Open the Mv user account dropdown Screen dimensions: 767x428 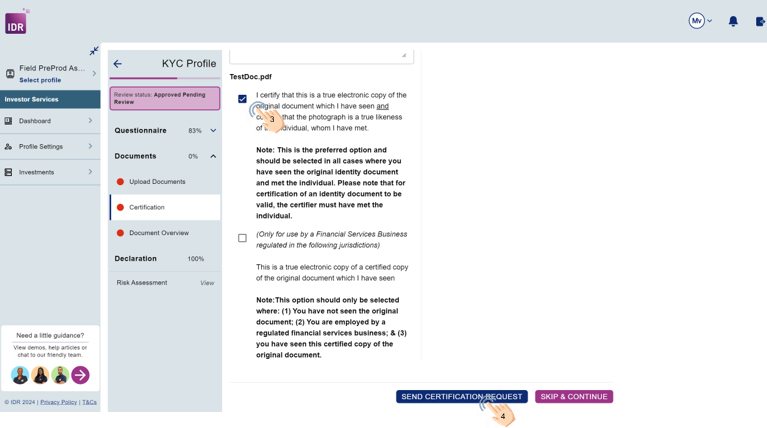(701, 21)
